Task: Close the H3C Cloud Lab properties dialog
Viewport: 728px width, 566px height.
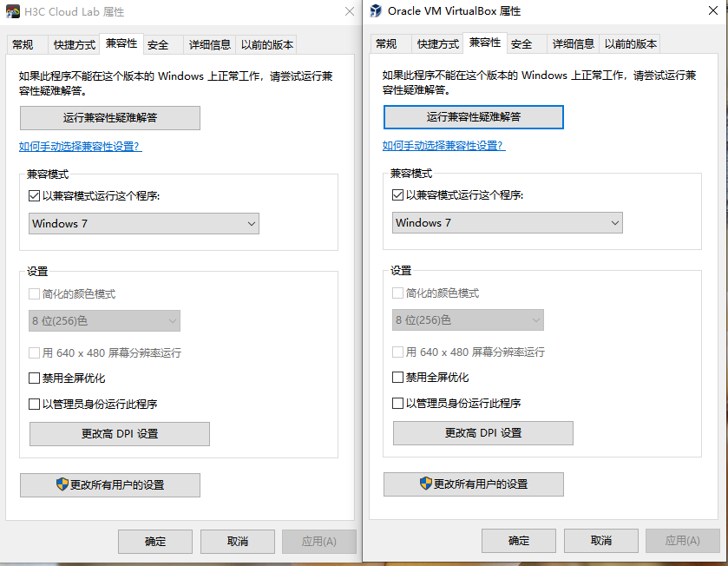Action: tap(349, 11)
